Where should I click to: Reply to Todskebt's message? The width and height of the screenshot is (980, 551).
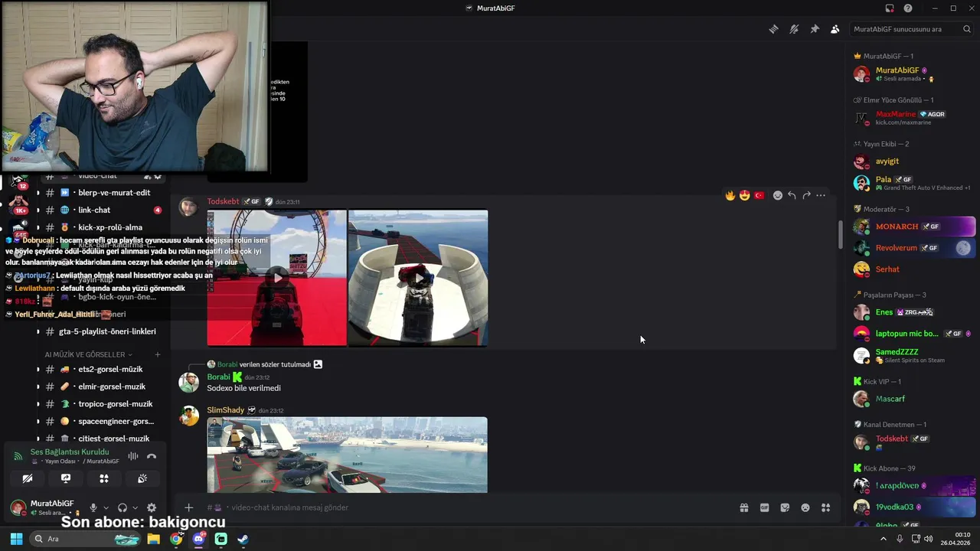(792, 195)
